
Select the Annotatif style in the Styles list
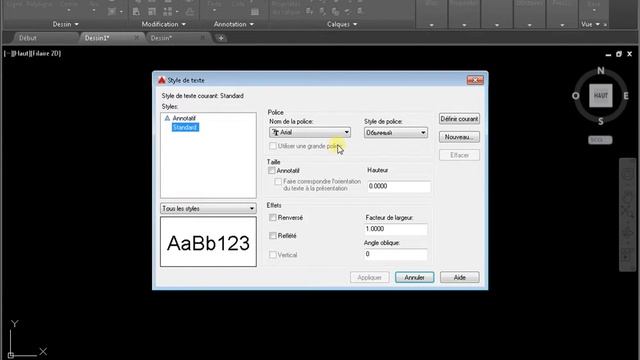pyautogui.click(x=184, y=118)
